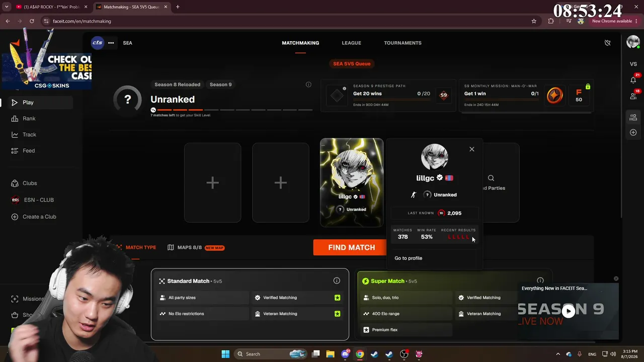Image resolution: width=644 pixels, height=362 pixels.
Task: Close the Season 9 video popup
Action: coord(616,279)
